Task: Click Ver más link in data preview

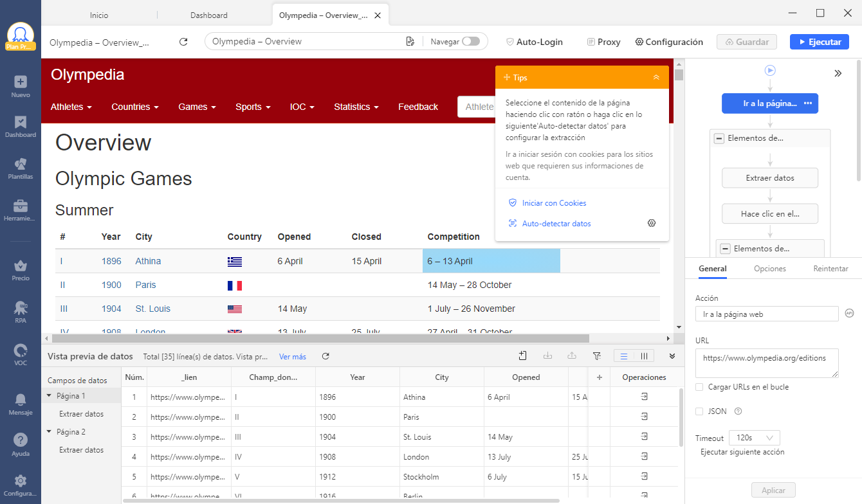Action: (293, 356)
